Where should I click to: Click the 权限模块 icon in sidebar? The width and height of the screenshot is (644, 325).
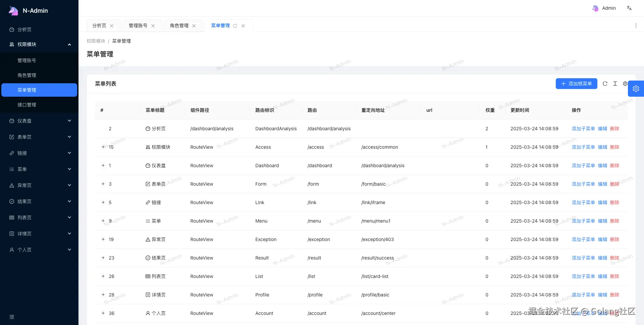(12, 44)
